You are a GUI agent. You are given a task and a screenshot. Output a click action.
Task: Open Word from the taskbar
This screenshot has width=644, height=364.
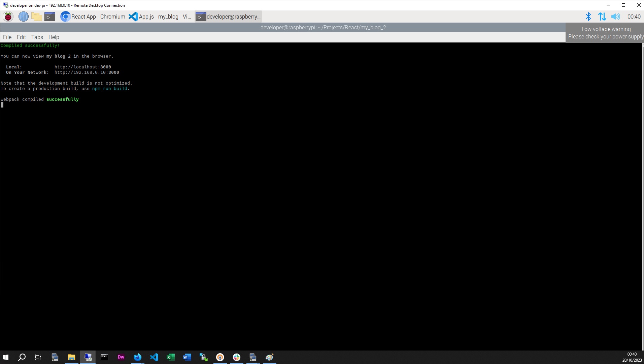tap(187, 357)
